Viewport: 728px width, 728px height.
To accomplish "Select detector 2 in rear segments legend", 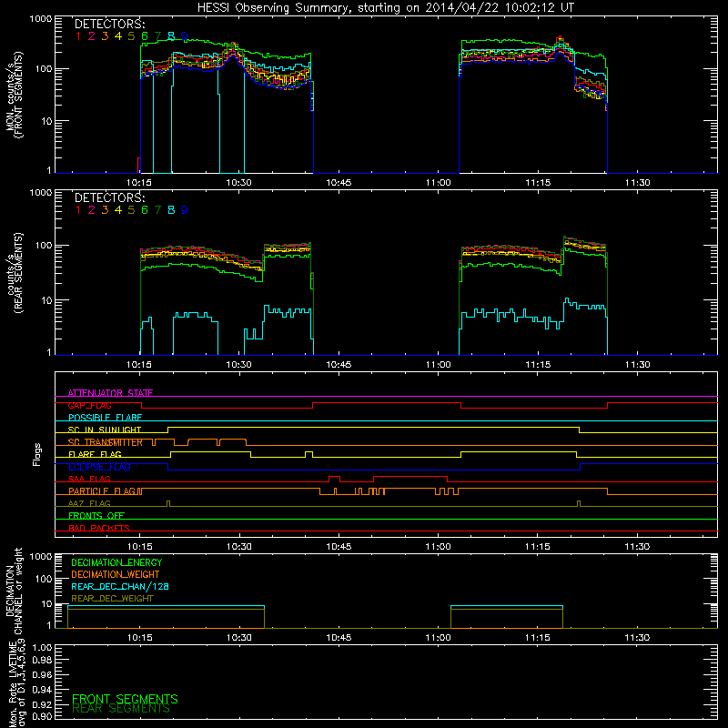I will pyautogui.click(x=92, y=210).
